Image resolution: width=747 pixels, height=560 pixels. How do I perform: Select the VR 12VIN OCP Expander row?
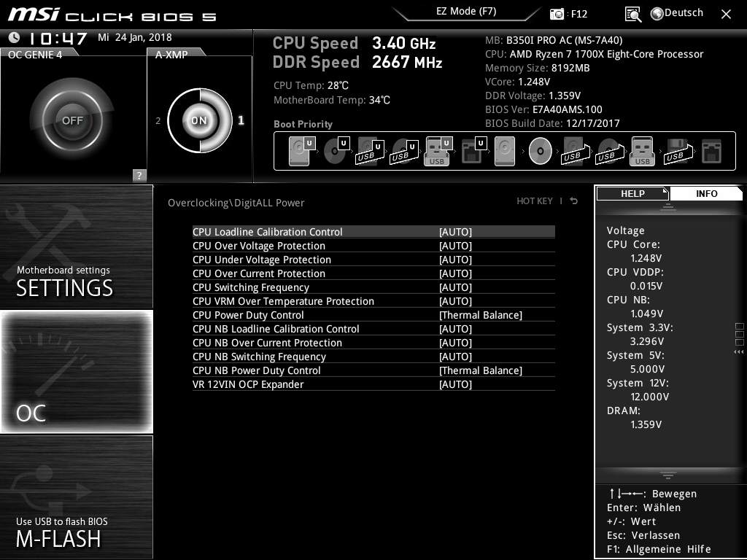click(x=373, y=384)
